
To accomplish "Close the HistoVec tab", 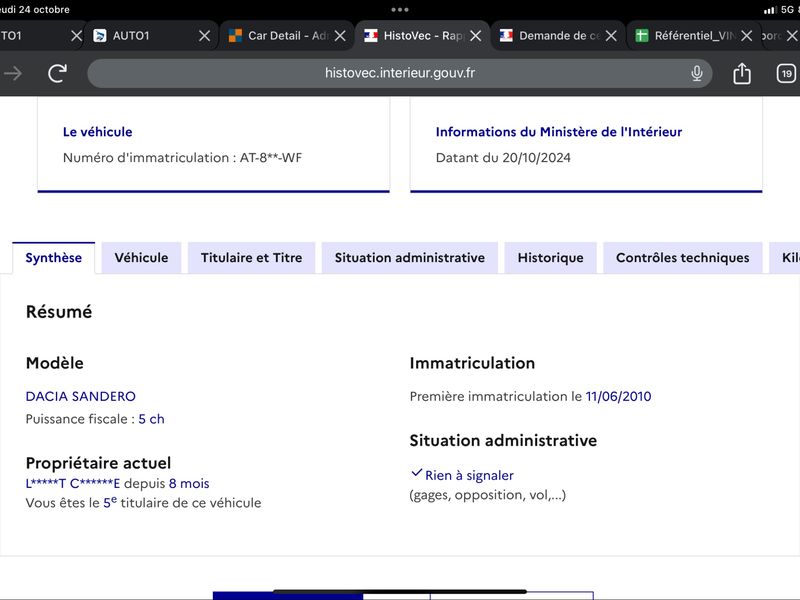I will click(476, 36).
